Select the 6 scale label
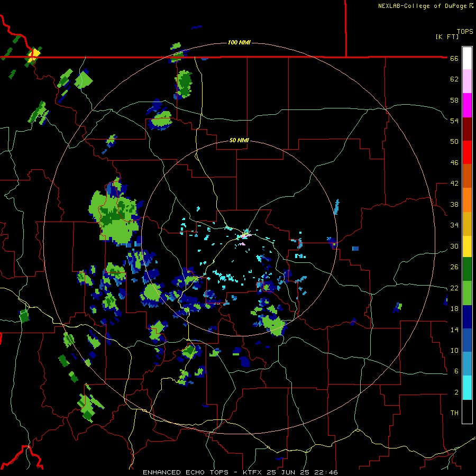Viewport: 476px width, 476px height. pos(456,371)
